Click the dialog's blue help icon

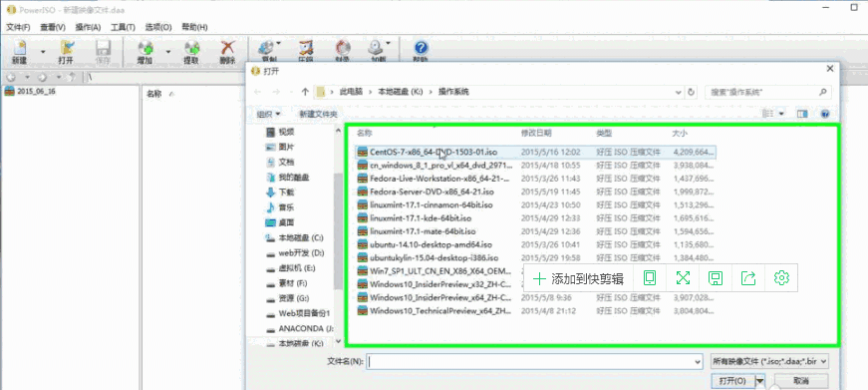click(825, 114)
